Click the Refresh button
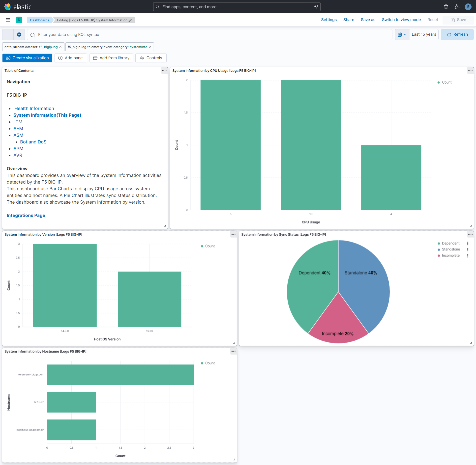The width and height of the screenshot is (476, 465). coord(457,34)
